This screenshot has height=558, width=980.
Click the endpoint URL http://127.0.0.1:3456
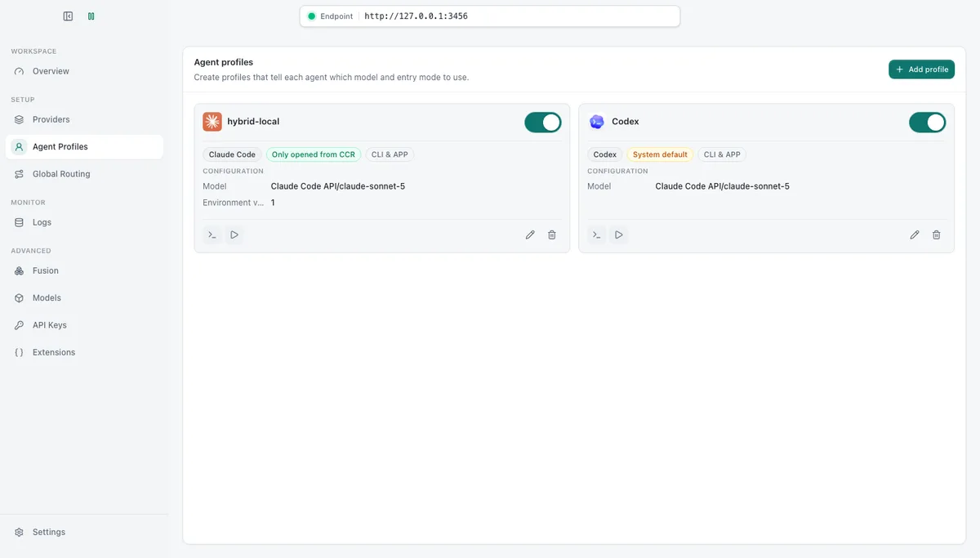point(416,16)
